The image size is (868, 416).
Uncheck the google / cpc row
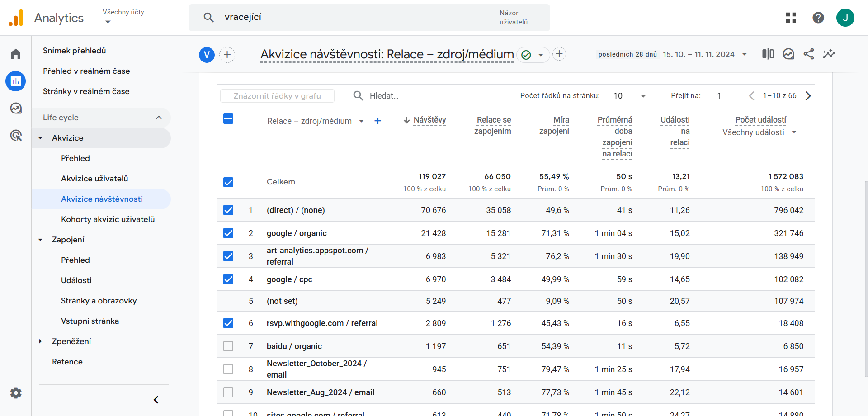coord(228,279)
